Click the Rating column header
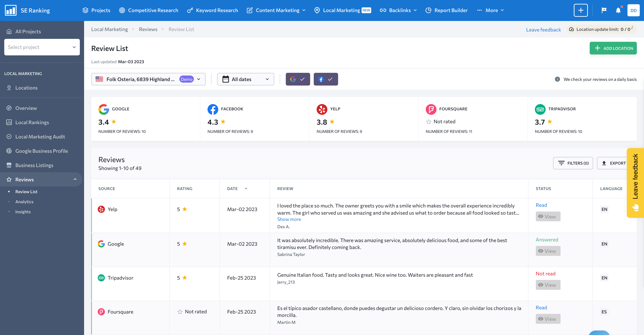This screenshot has width=644, height=335. pos(185,188)
